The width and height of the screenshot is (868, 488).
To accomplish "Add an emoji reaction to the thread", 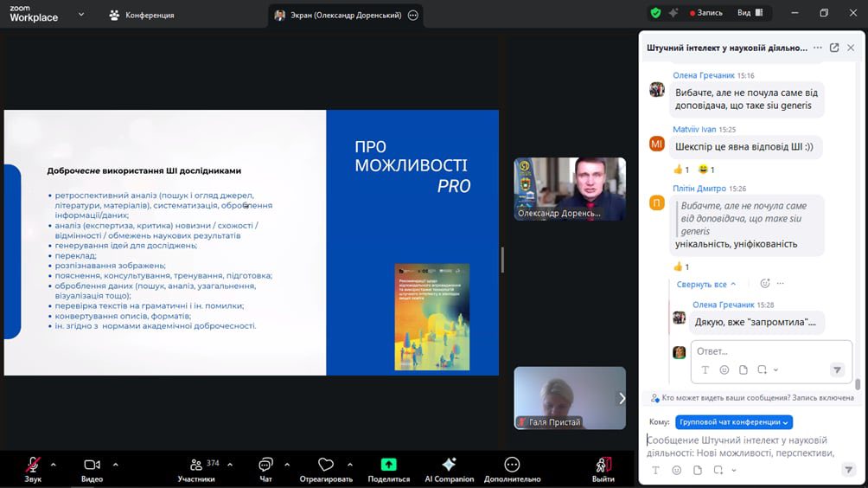I will (x=764, y=284).
